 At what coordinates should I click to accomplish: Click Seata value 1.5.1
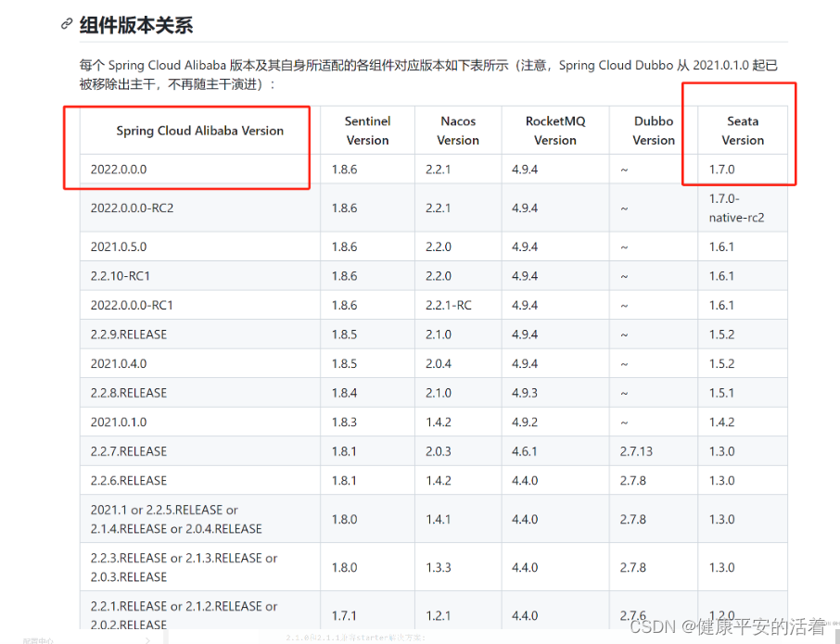721,393
